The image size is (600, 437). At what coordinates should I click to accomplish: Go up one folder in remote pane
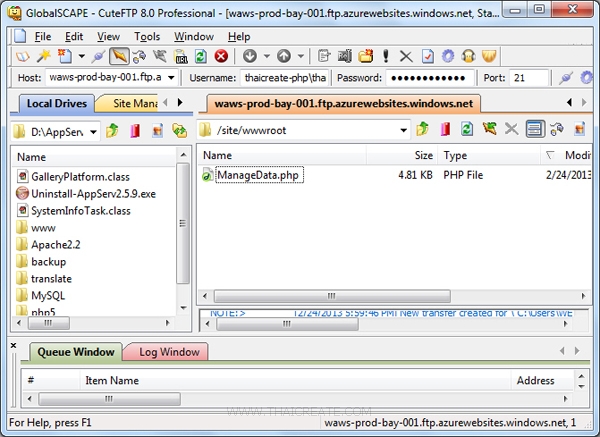click(x=422, y=129)
